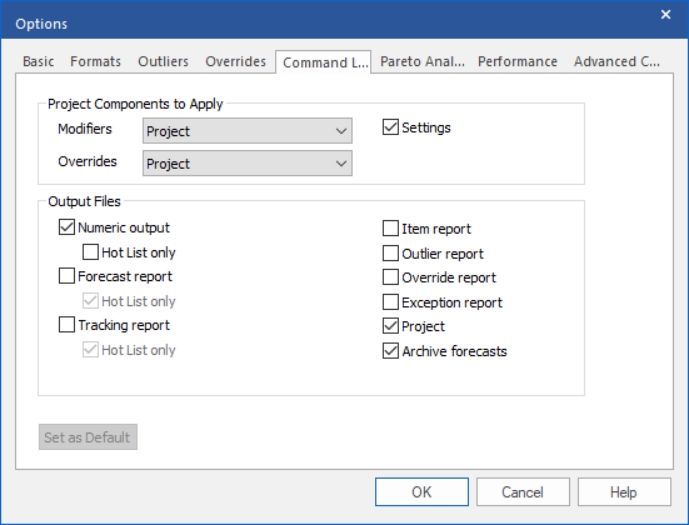Image resolution: width=689 pixels, height=525 pixels.
Task: Open the Formats tab
Action: pyautogui.click(x=95, y=62)
